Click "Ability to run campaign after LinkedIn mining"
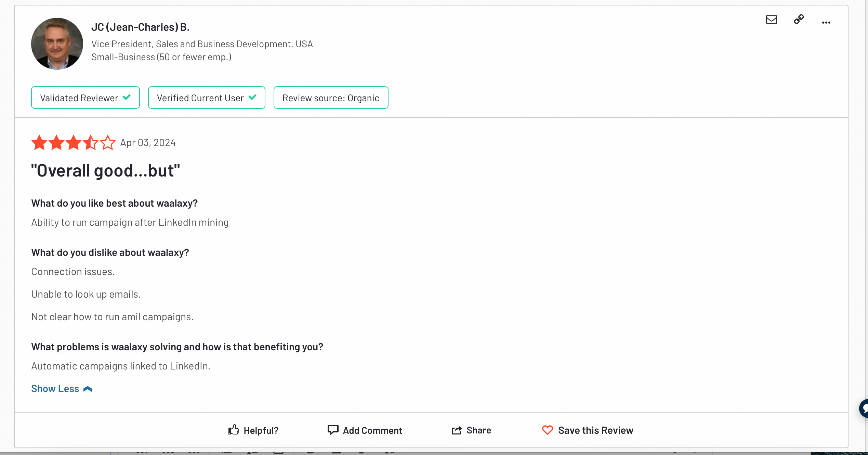The height and width of the screenshot is (455, 868). point(130,222)
